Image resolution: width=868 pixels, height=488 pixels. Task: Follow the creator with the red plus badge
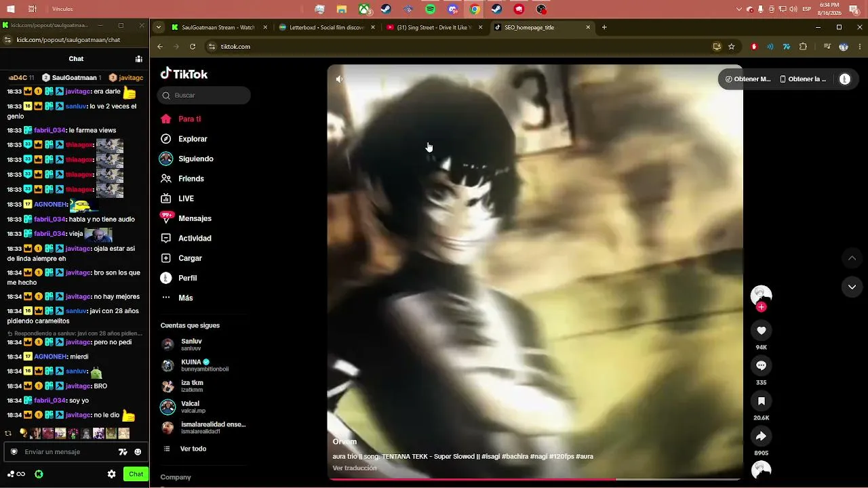click(x=762, y=307)
